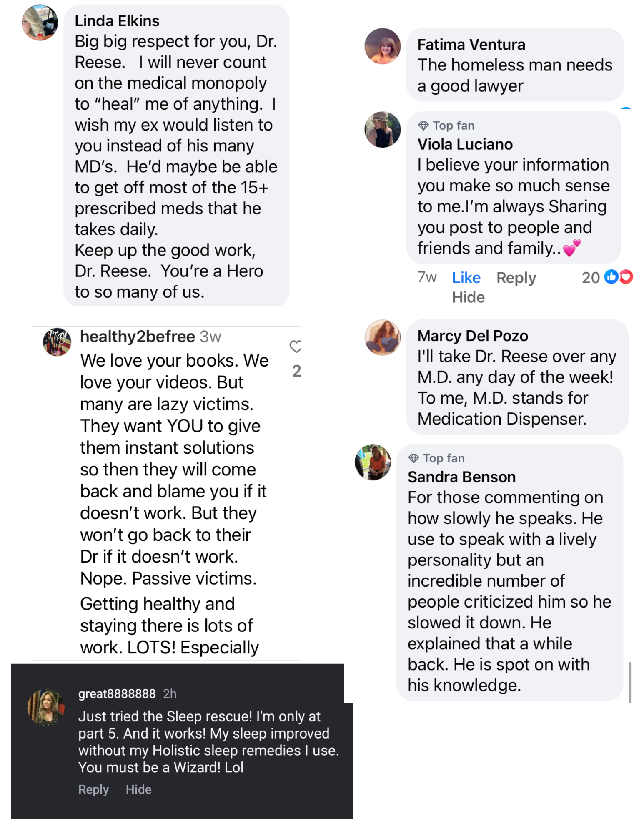Image resolution: width=644 pixels, height=834 pixels.
Task: Open great8888888's profile avatar
Action: (46, 707)
